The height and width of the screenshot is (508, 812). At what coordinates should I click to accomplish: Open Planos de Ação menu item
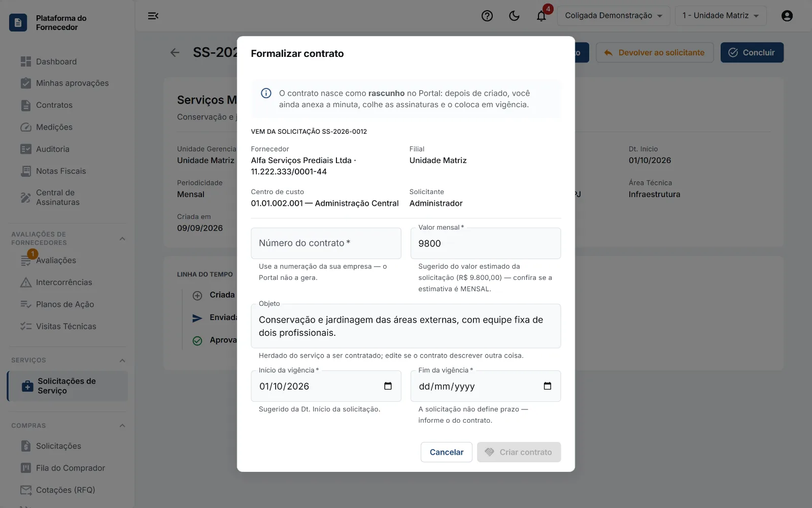pyautogui.click(x=67, y=304)
